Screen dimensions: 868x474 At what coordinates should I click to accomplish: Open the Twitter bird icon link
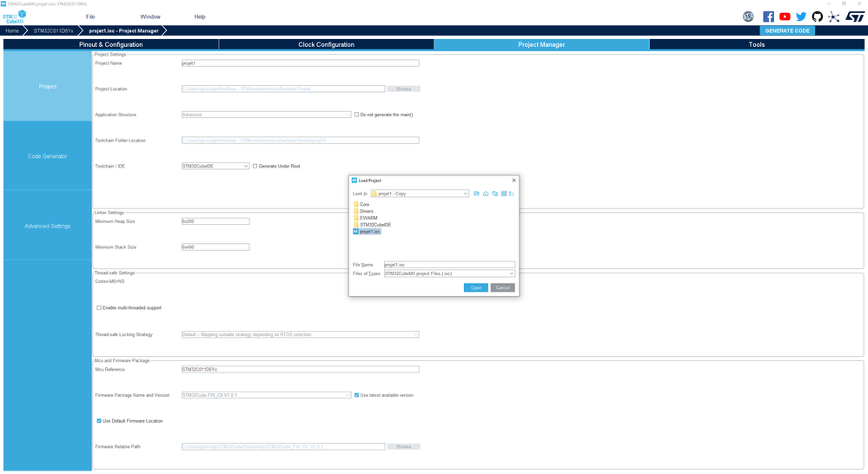point(801,16)
